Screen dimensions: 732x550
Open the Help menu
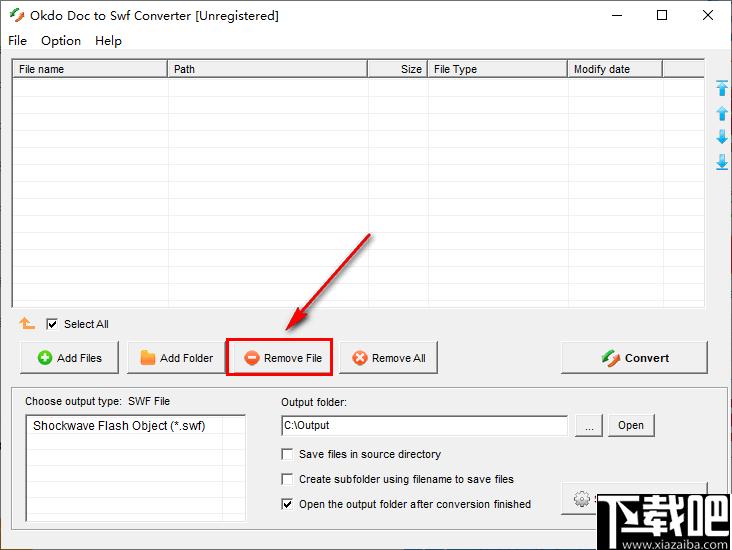[x=108, y=41]
